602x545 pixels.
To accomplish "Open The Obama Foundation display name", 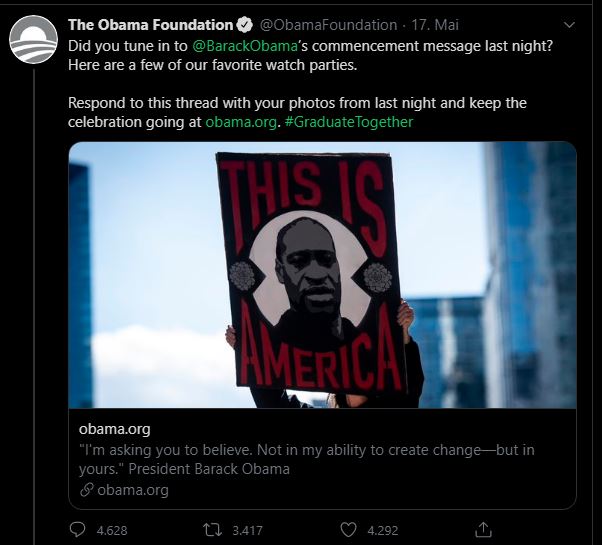I will click(150, 25).
